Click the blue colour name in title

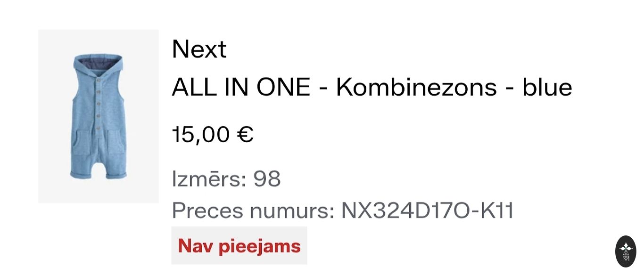click(547, 87)
